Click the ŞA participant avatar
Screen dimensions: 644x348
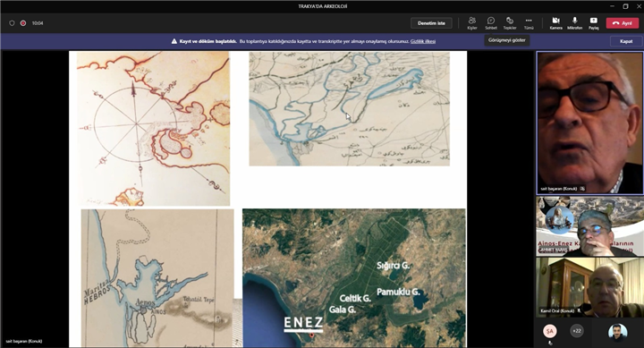click(549, 331)
